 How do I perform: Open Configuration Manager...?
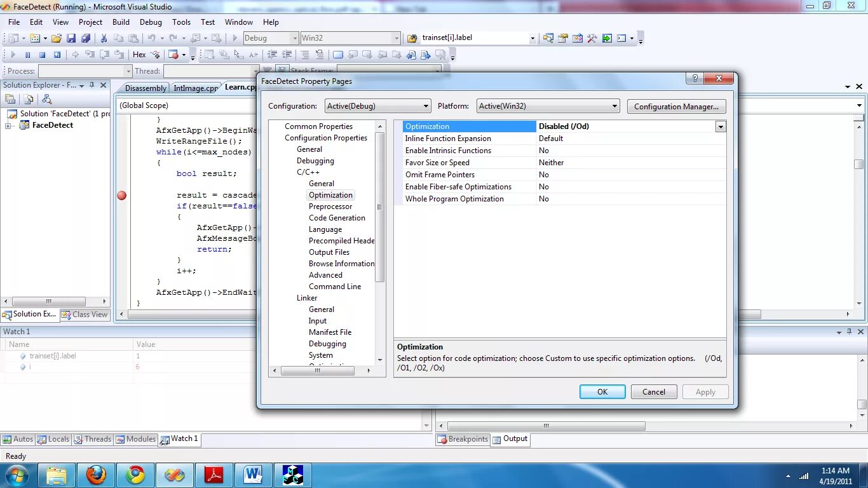coord(677,106)
